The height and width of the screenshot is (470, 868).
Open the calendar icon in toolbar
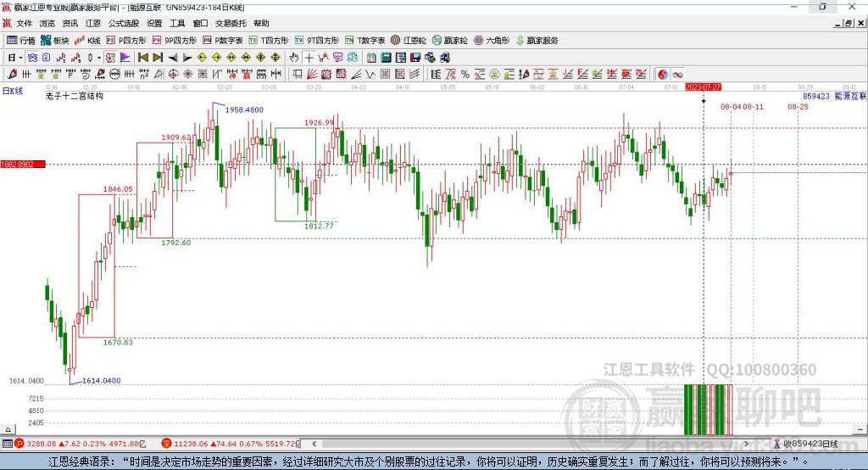(x=371, y=58)
